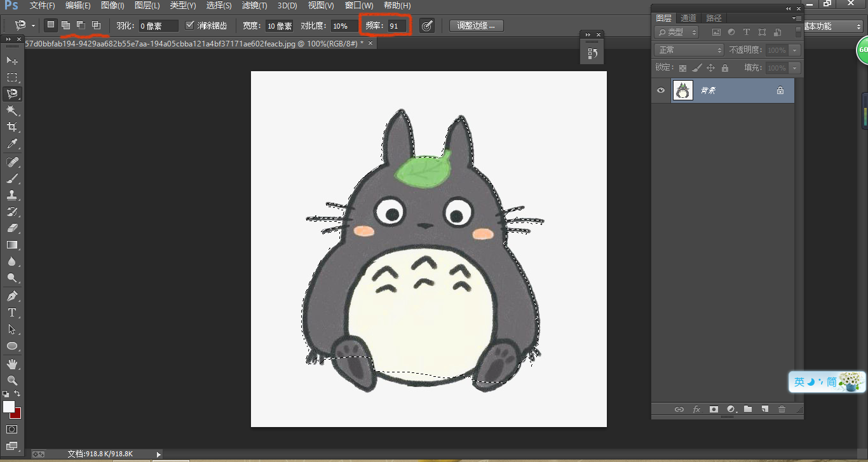
Task: Swap foreground and background colors
Action: 17,394
